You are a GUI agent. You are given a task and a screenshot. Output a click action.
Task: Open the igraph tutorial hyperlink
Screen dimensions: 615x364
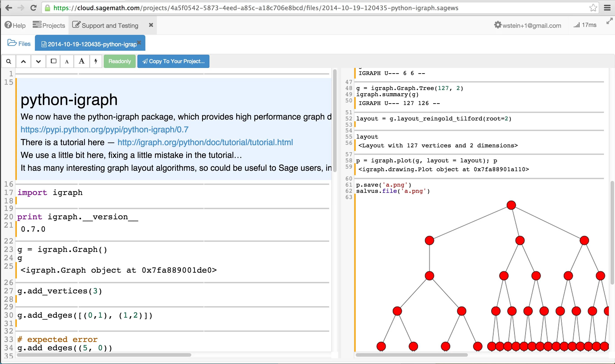tap(205, 142)
